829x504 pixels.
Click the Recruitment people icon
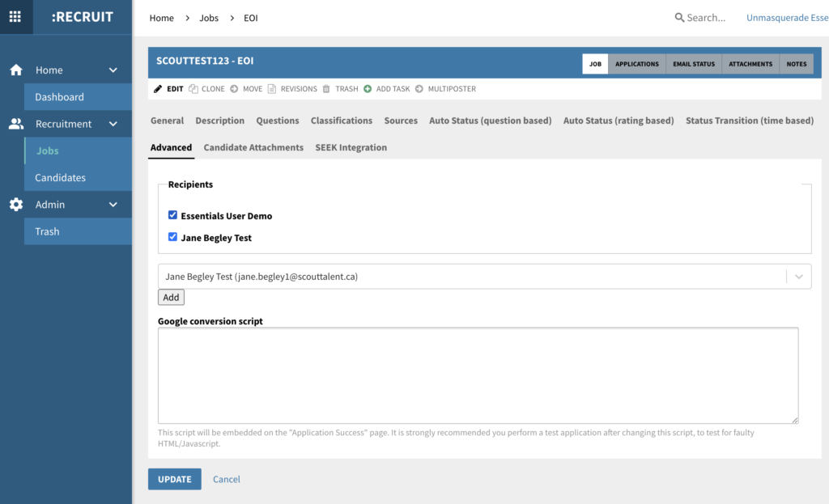[x=16, y=124]
